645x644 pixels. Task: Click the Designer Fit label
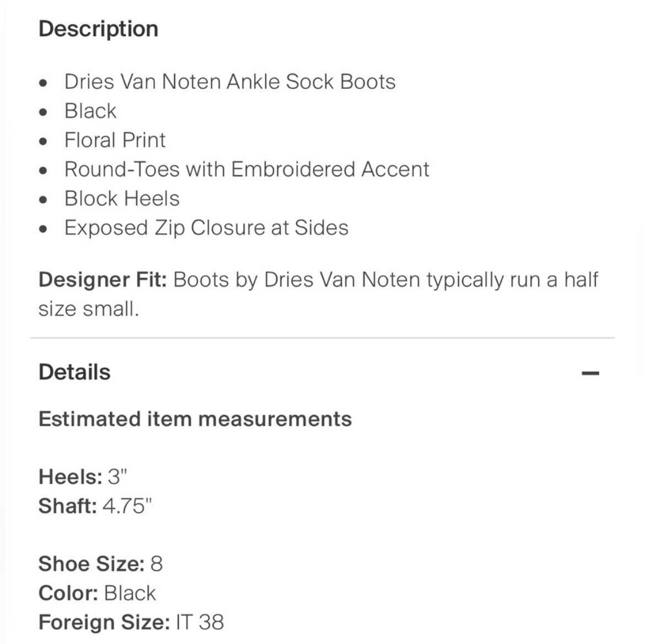(103, 280)
